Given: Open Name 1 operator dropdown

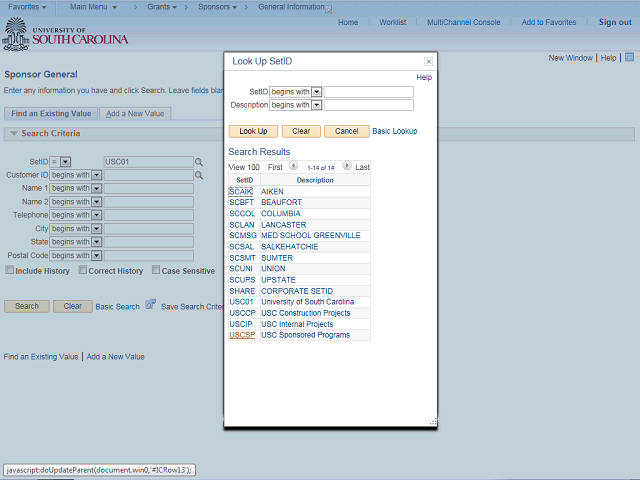Looking at the screenshot, I should [x=96, y=189].
